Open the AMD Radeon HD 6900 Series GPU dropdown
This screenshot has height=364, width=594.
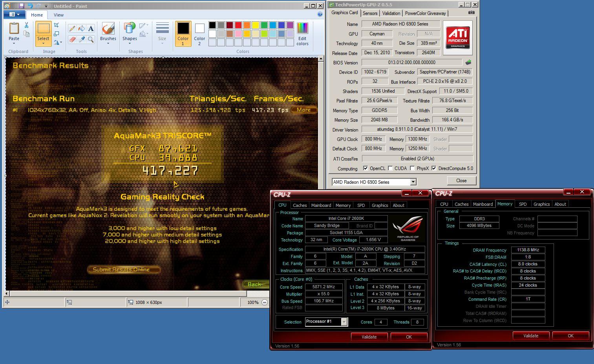coord(413,182)
